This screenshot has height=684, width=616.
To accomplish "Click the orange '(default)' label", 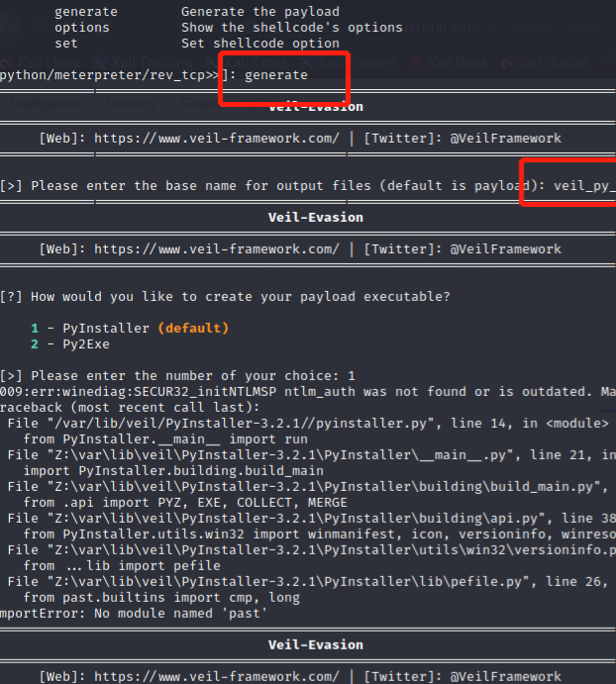I will (193, 328).
